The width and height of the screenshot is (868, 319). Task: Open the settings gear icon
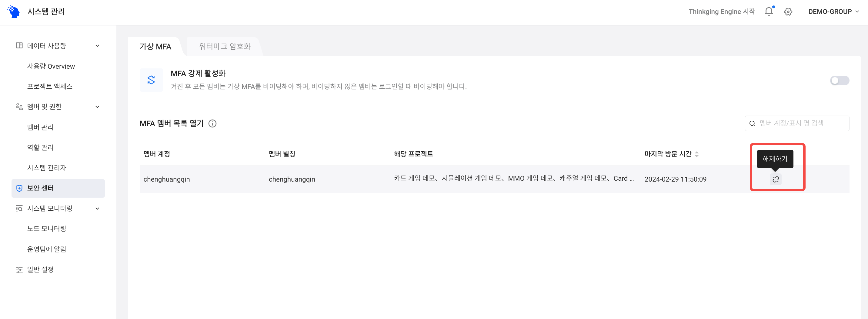coord(788,12)
